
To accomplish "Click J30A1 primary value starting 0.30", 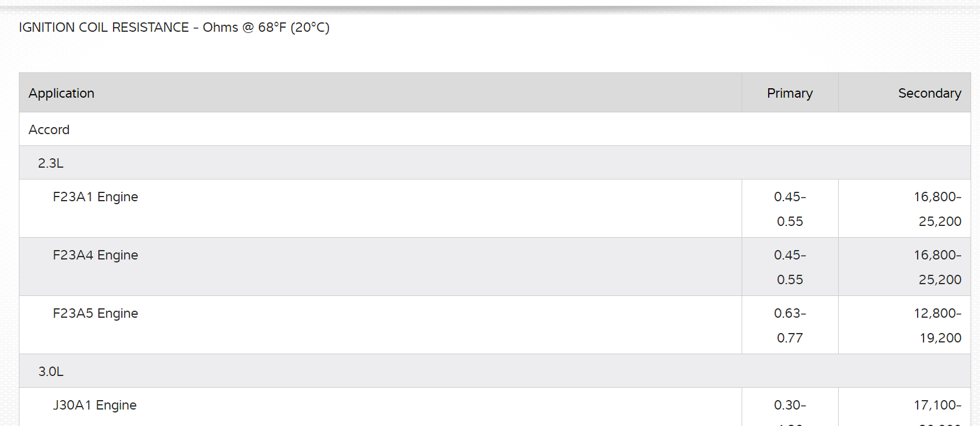I will click(790, 405).
